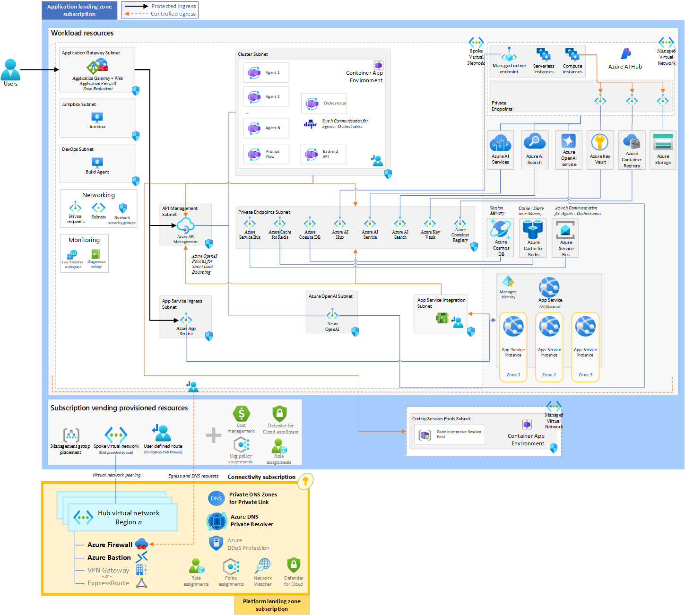
Task: Select the Azure Firewall icon
Action: 141,544
